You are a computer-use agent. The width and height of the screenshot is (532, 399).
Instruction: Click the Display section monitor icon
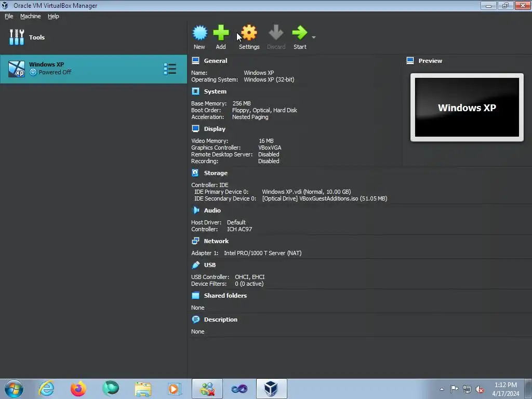coord(195,129)
